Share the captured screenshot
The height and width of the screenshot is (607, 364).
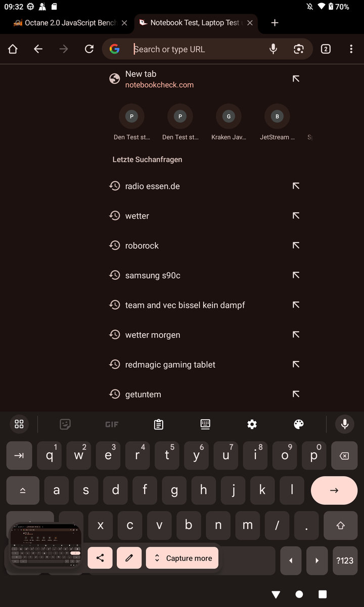[x=100, y=558]
